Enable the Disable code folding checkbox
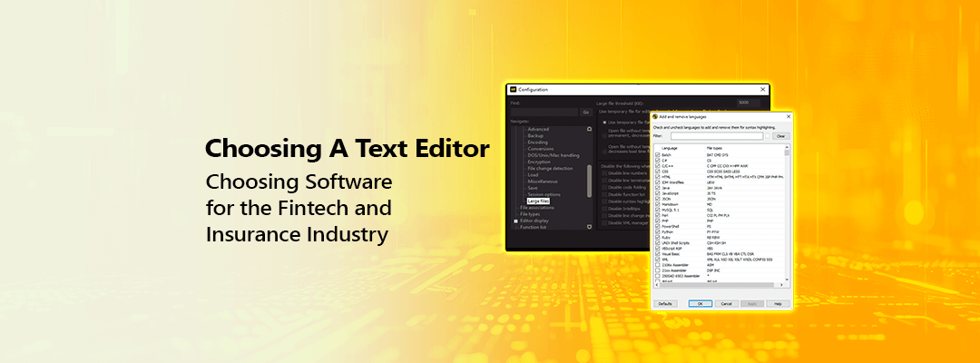 click(604, 188)
